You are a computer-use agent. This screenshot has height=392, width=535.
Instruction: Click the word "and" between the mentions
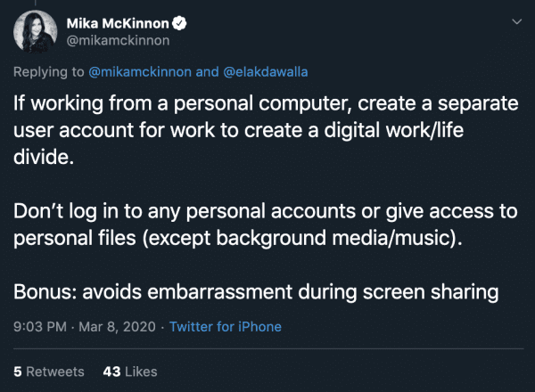207,69
